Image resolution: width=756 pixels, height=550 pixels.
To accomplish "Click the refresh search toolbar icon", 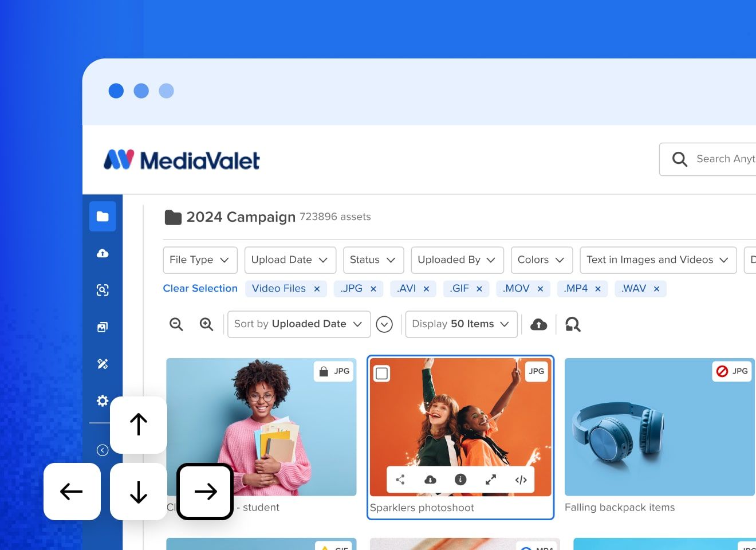I will point(573,325).
